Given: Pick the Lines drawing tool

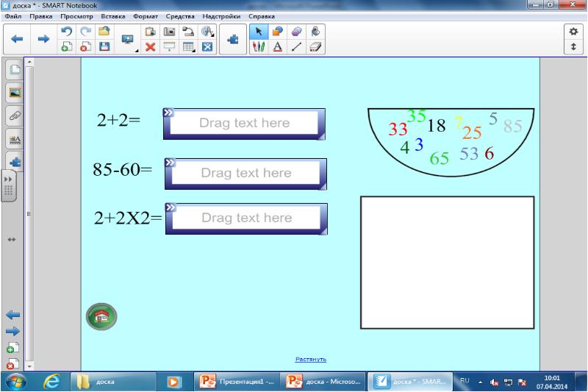Looking at the screenshot, I should 296,46.
